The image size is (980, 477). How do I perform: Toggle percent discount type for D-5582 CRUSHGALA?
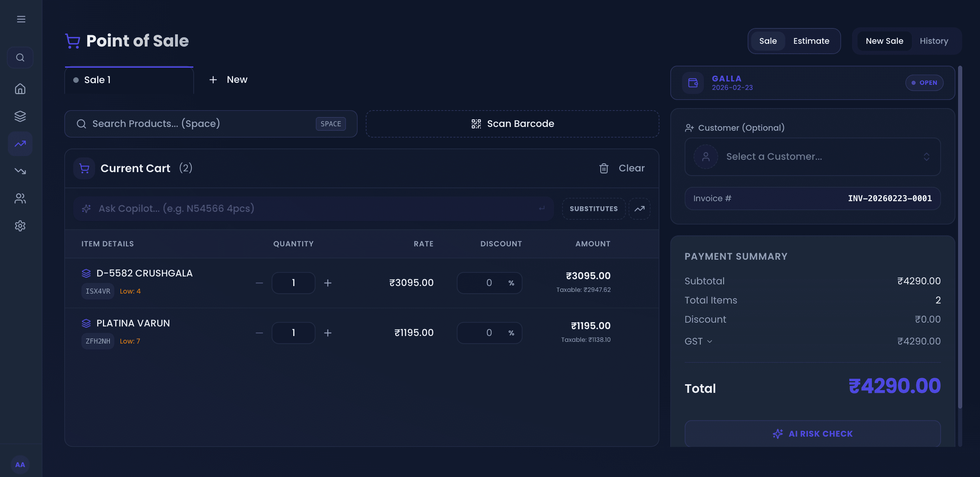coord(511,283)
